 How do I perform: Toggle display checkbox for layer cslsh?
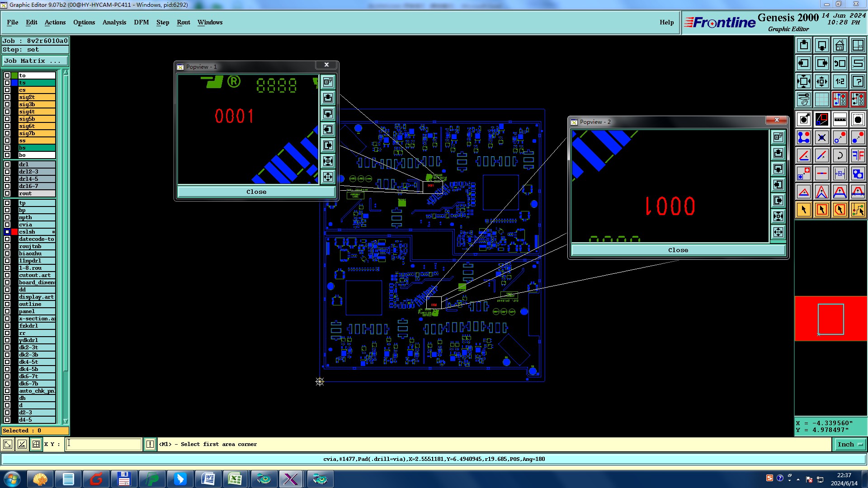coord(7,232)
